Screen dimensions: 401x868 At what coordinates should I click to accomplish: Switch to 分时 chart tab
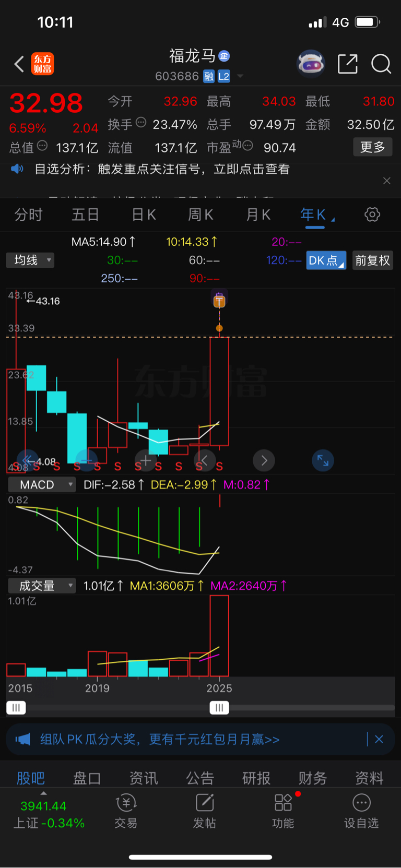pyautogui.click(x=28, y=215)
